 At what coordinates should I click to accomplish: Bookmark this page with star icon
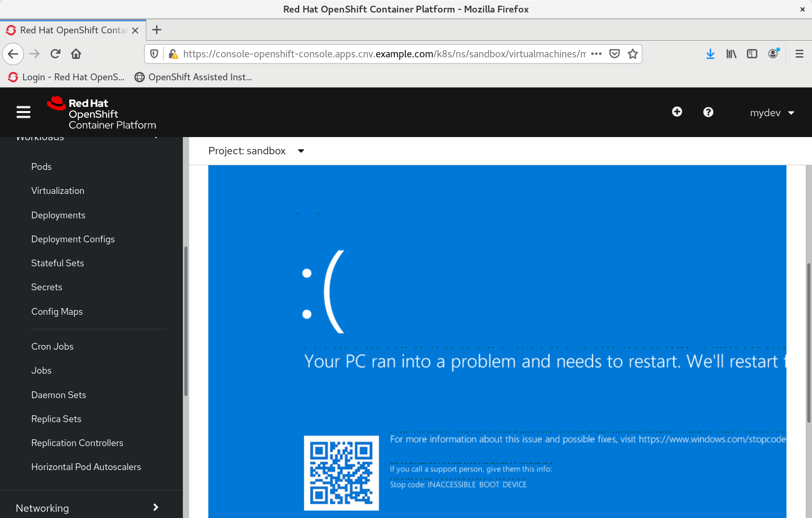click(632, 54)
